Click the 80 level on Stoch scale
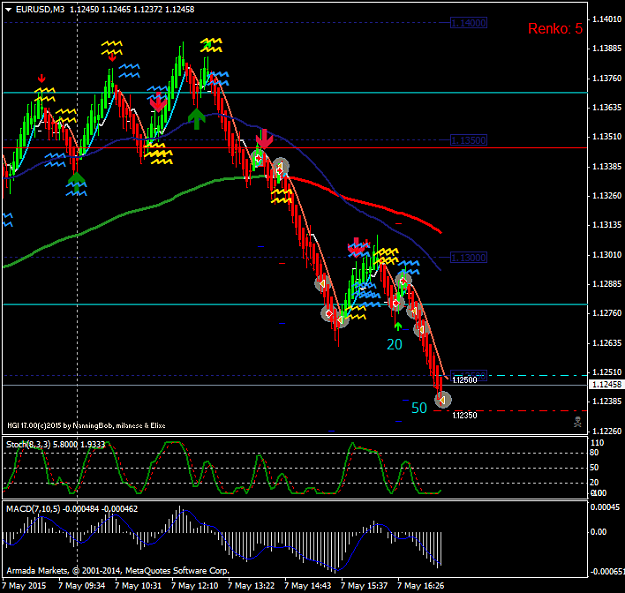 point(594,453)
